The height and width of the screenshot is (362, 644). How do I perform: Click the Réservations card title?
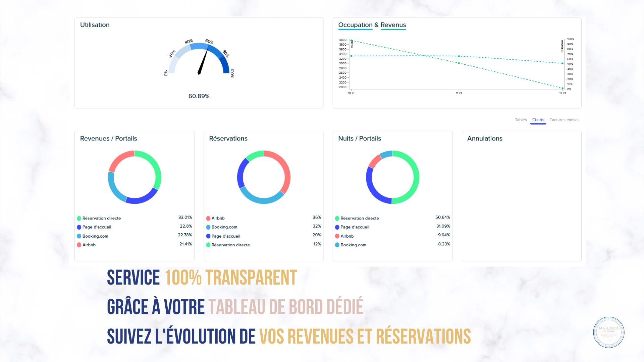pyautogui.click(x=228, y=139)
